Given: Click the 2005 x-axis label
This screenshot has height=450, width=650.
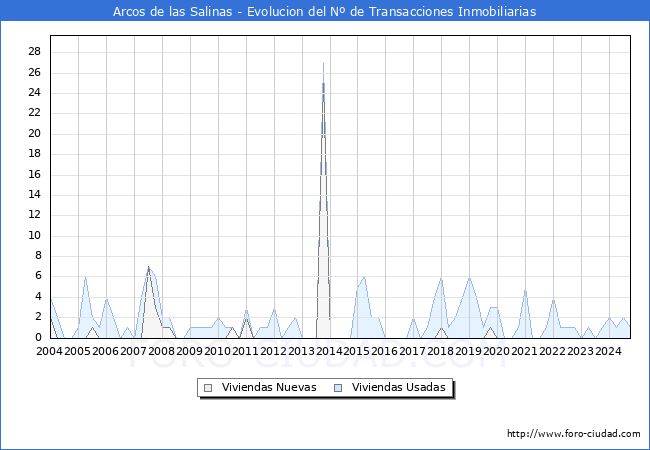Looking at the screenshot, I should pyautogui.click(x=78, y=351).
